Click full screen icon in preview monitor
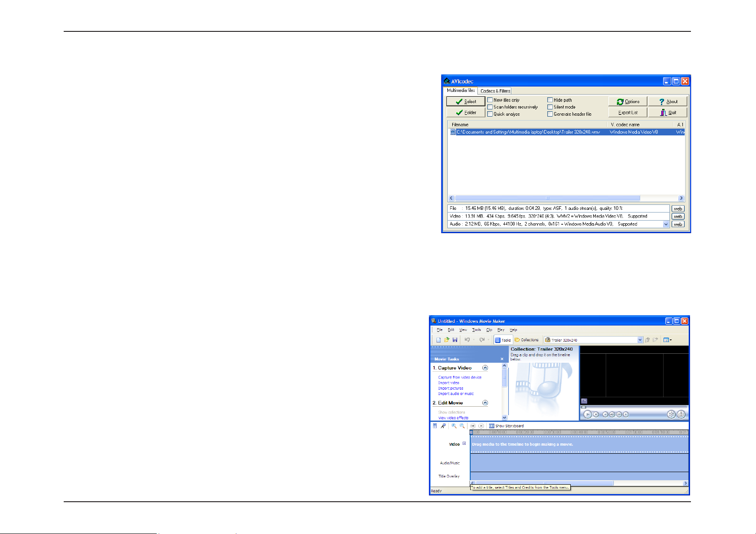The height and width of the screenshot is (534, 756). tap(584, 401)
